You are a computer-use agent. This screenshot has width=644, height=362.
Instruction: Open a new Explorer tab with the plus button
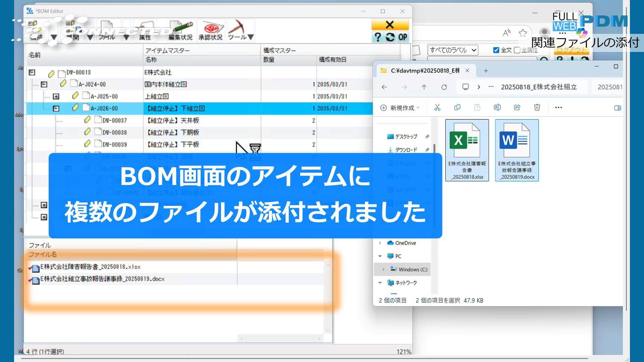coord(486,71)
